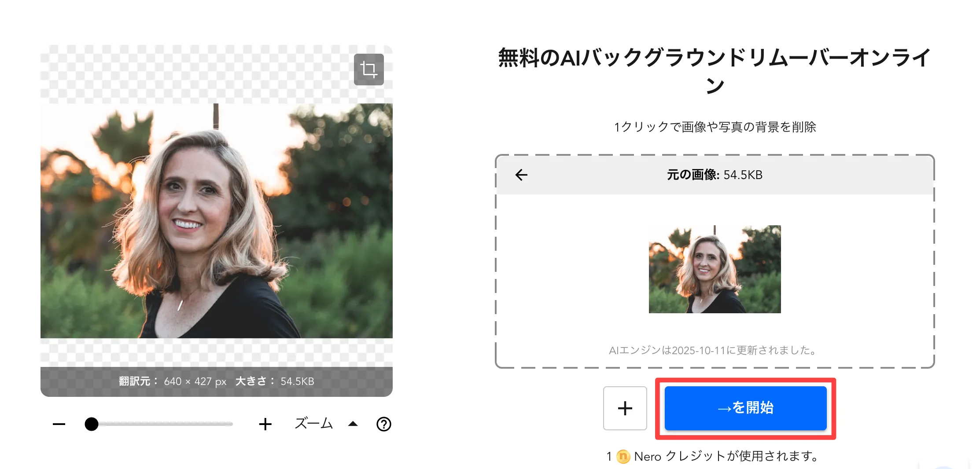Viewport: 980px width, 469px height.
Task: Click the 1クリックで画像や写真の背景を削除 subtitle
Action: click(x=715, y=127)
